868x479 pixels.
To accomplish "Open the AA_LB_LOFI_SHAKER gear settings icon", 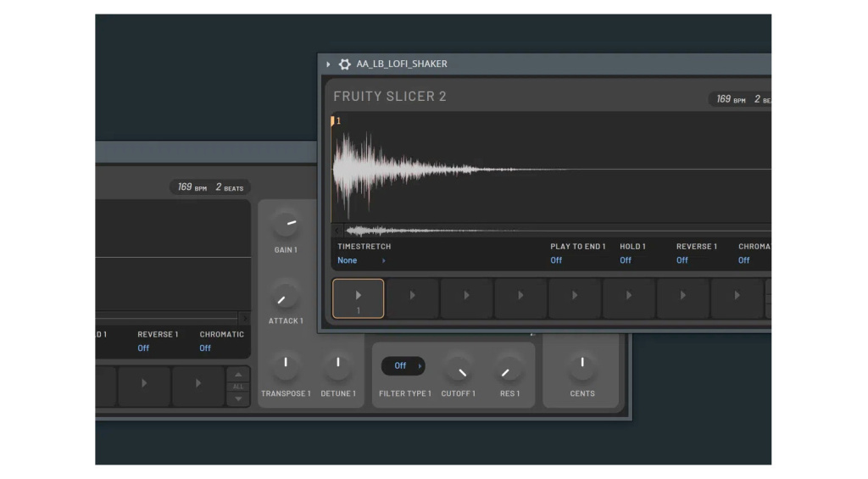I will [x=344, y=64].
